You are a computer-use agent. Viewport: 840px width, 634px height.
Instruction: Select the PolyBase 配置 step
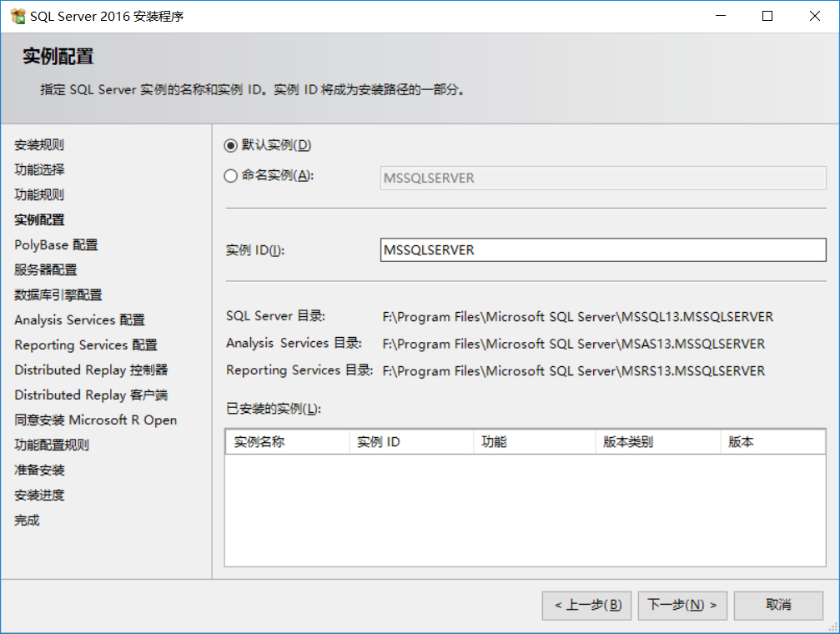tap(56, 245)
